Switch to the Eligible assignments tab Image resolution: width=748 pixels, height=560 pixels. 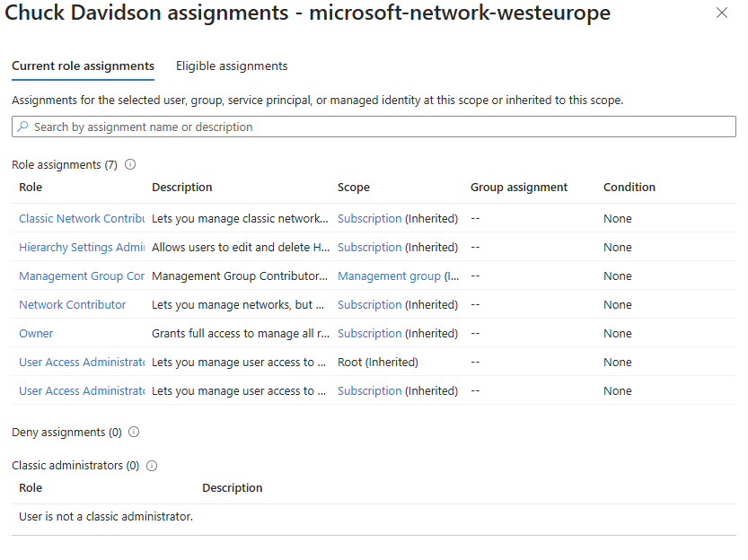pyautogui.click(x=232, y=66)
